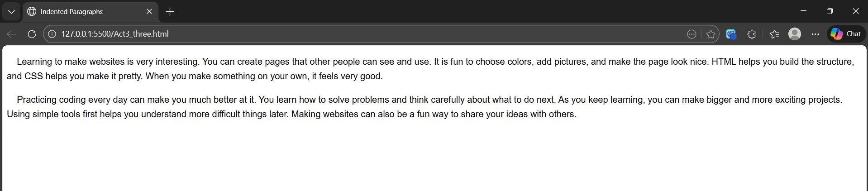Restore down the browser window
Viewport: 868px width, 191px height.
pos(830,11)
